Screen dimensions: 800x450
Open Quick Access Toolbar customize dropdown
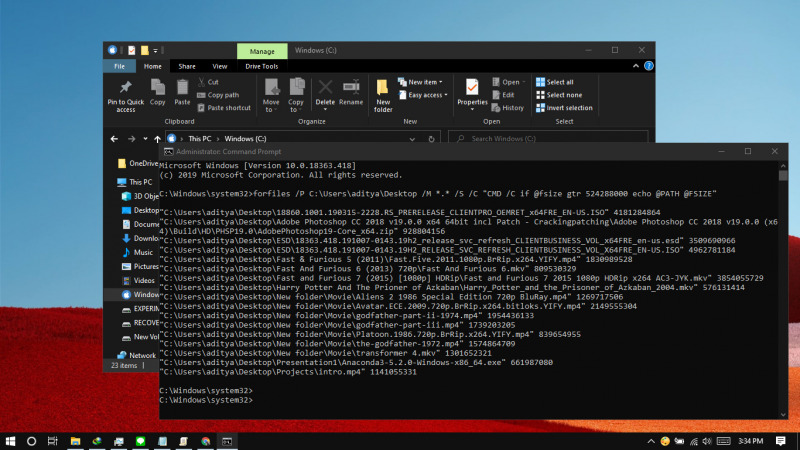pos(156,51)
